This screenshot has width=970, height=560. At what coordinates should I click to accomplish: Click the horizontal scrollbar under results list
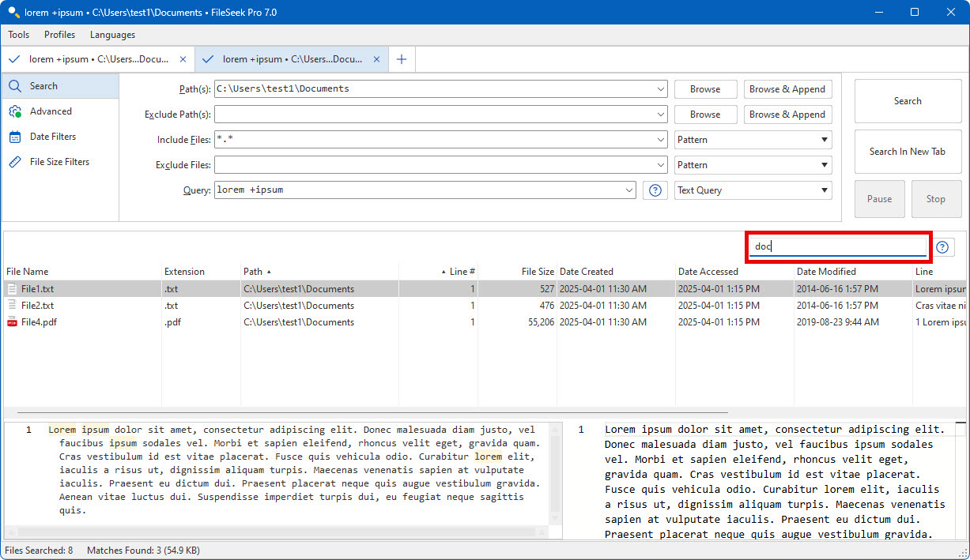pos(372,412)
